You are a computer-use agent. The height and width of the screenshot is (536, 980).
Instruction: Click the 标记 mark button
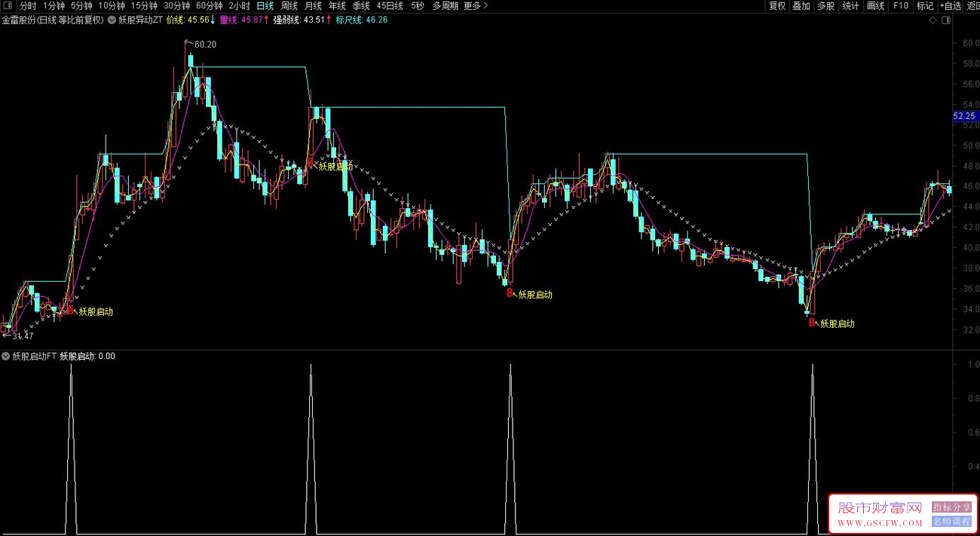click(924, 5)
